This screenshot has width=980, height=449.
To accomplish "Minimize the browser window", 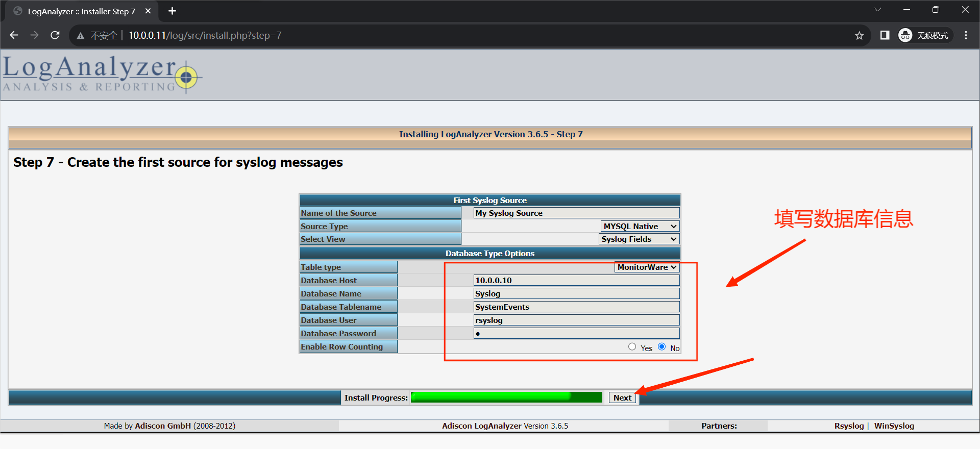I will point(906,10).
